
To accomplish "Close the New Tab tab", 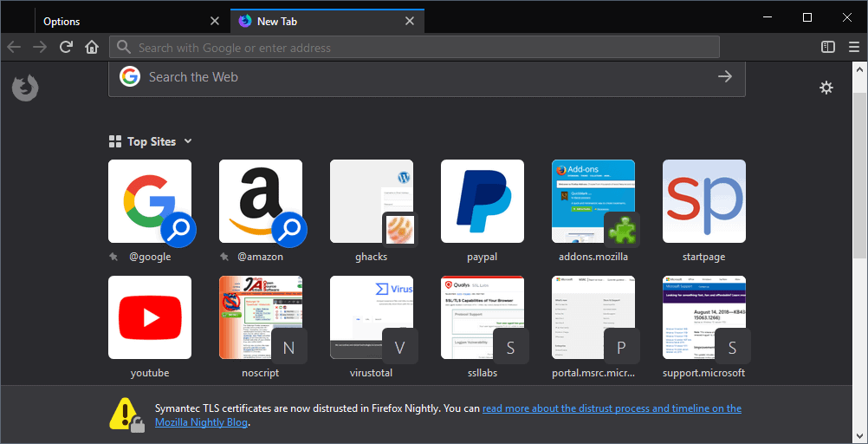I will (x=410, y=22).
